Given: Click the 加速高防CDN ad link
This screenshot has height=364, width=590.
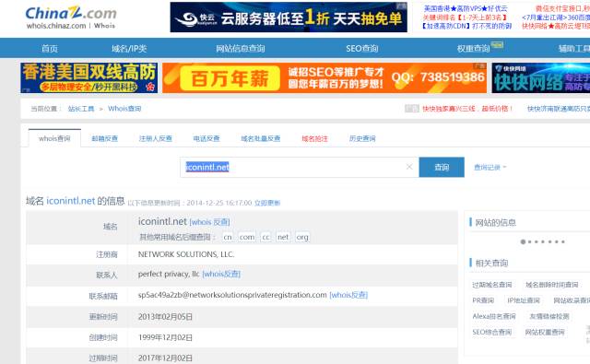Looking at the screenshot, I should (466, 26).
